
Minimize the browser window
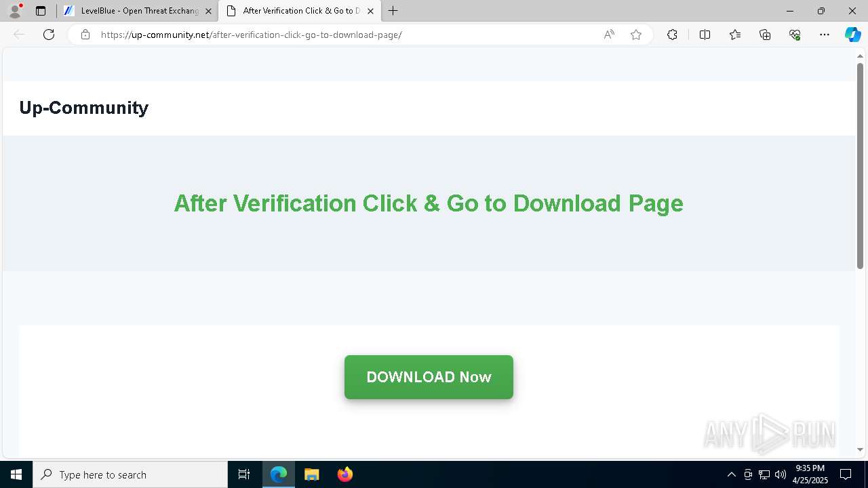(x=790, y=11)
